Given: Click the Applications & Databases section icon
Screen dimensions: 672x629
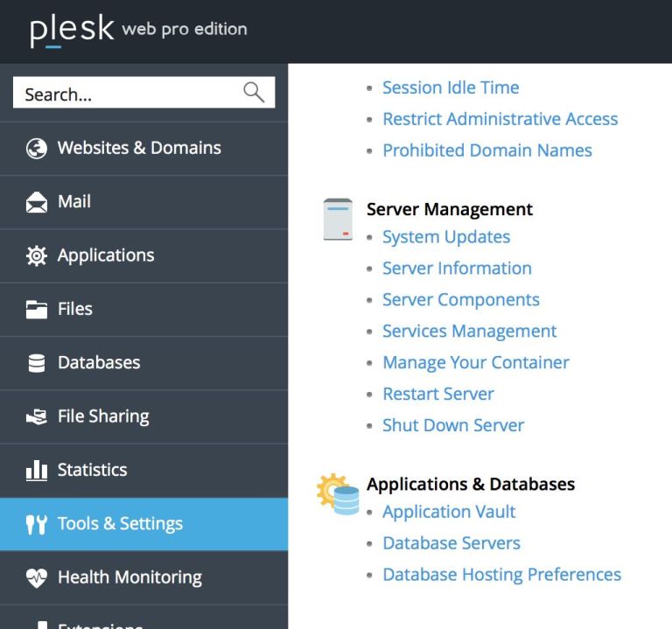Looking at the screenshot, I should 338,494.
